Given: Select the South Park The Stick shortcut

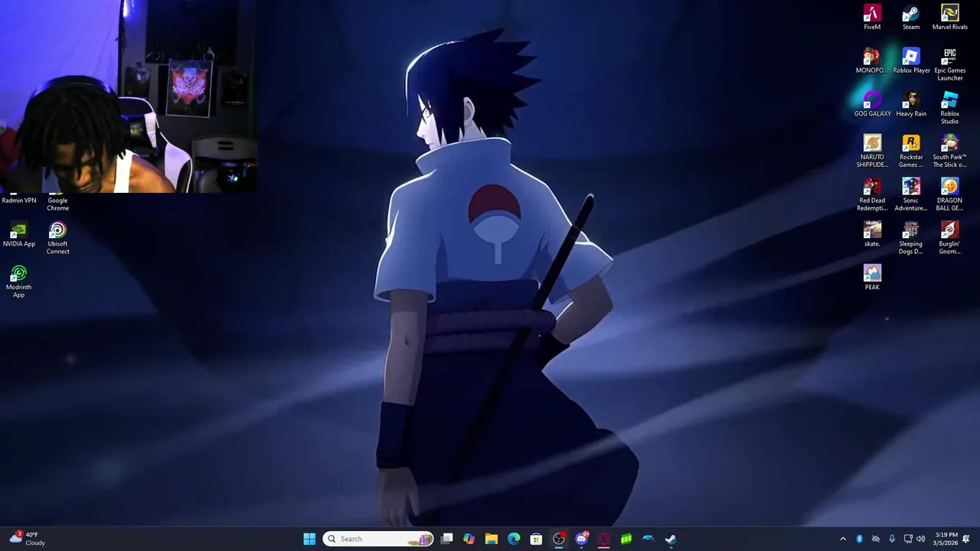Looking at the screenshot, I should [949, 152].
